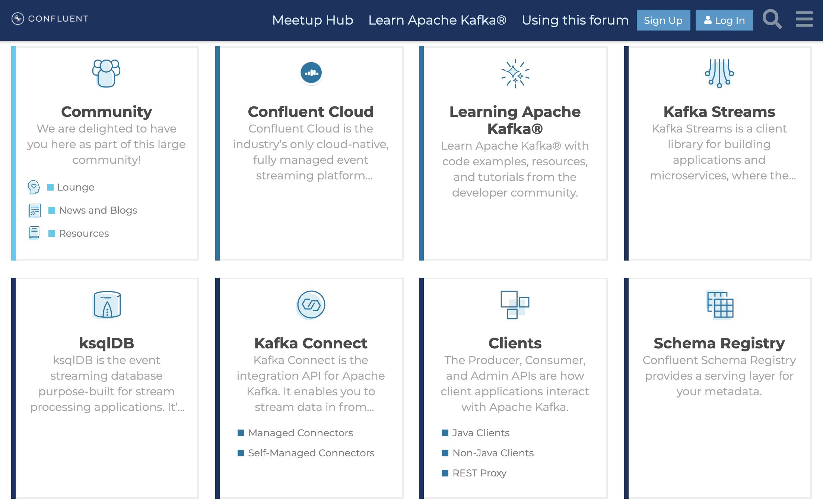The image size is (823, 504).
Task: Click the search icon in the navigation bar
Action: (x=772, y=19)
